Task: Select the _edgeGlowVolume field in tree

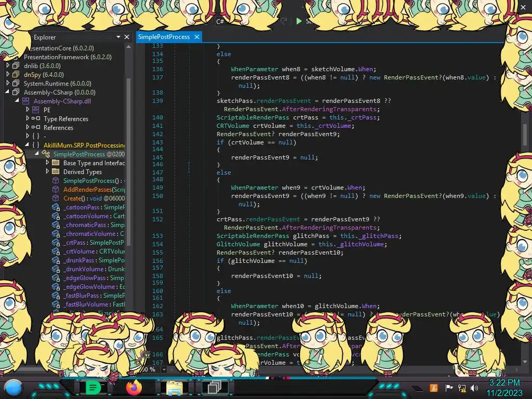Action: pyautogui.click(x=94, y=286)
